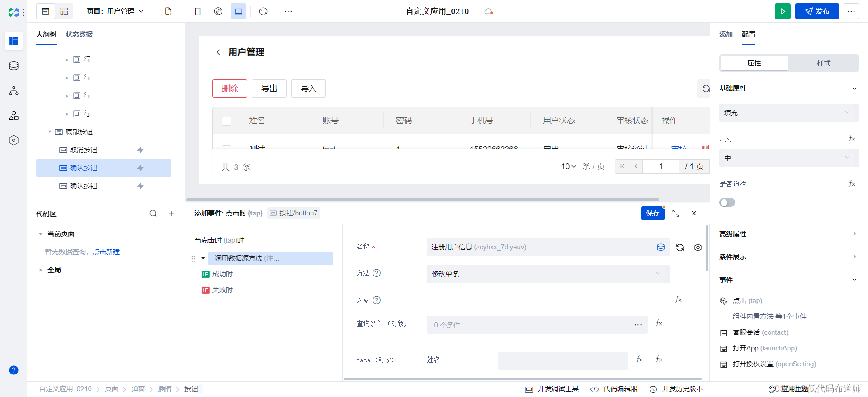Open data source settings hexagon icon
Viewport: 868px width, 397px height.
point(698,248)
